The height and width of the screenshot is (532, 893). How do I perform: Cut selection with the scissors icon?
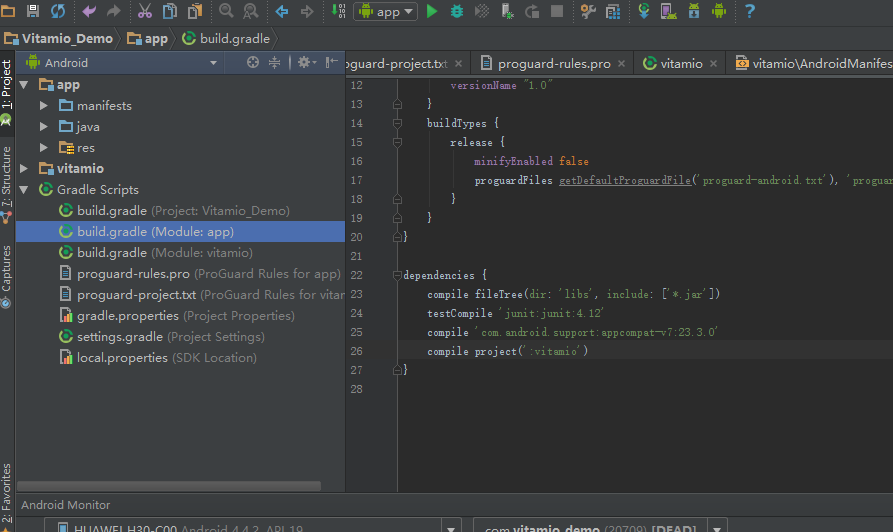tap(145, 11)
